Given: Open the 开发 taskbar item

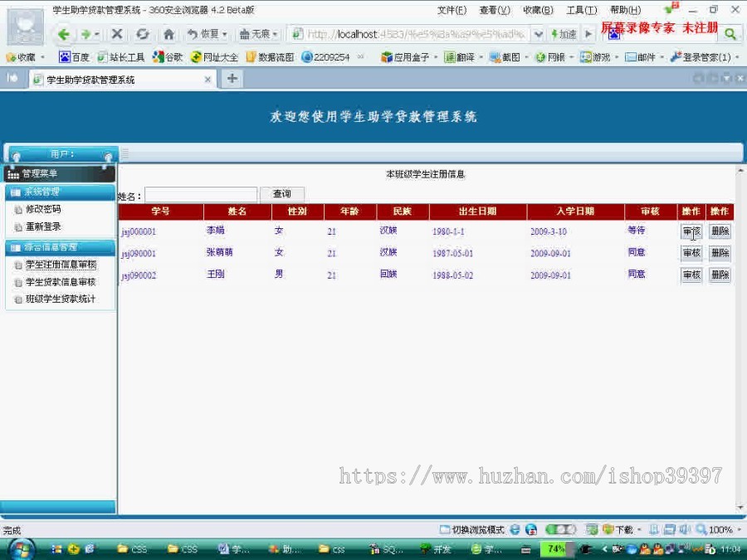Looking at the screenshot, I should click(x=436, y=549).
